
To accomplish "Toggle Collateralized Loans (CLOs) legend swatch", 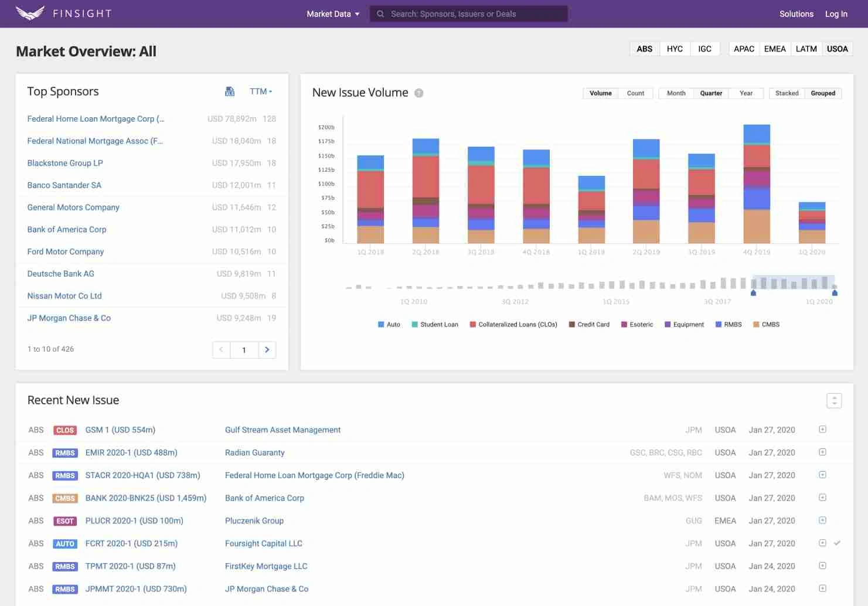I will 472,324.
